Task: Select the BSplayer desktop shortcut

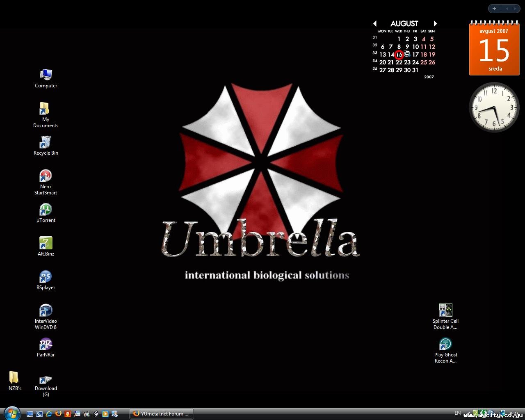Action: pos(46,280)
